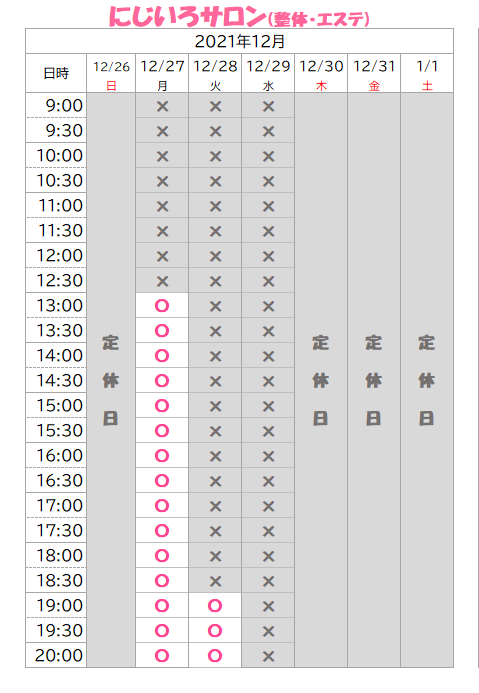This screenshot has height=693, width=479.
Task: Select the 19:00 available circle on 12/28
Action: click(215, 605)
